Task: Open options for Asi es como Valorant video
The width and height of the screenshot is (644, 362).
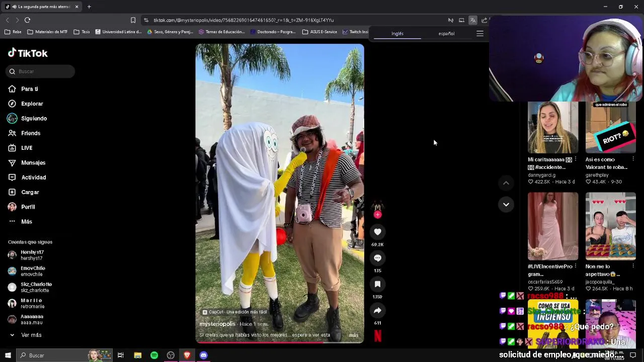Action: coord(633,159)
